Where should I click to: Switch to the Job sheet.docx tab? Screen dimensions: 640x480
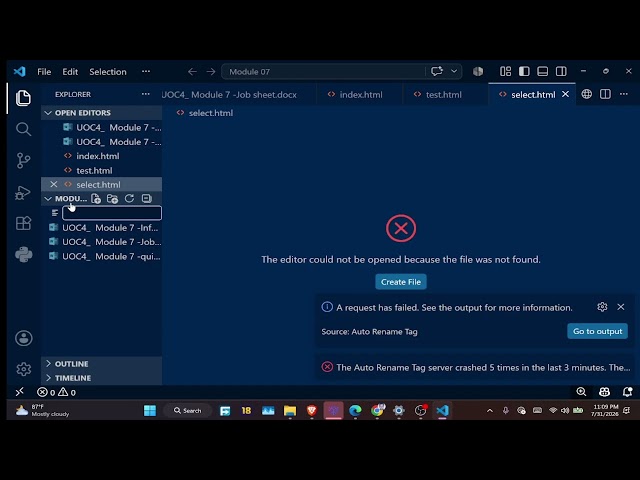tap(239, 95)
